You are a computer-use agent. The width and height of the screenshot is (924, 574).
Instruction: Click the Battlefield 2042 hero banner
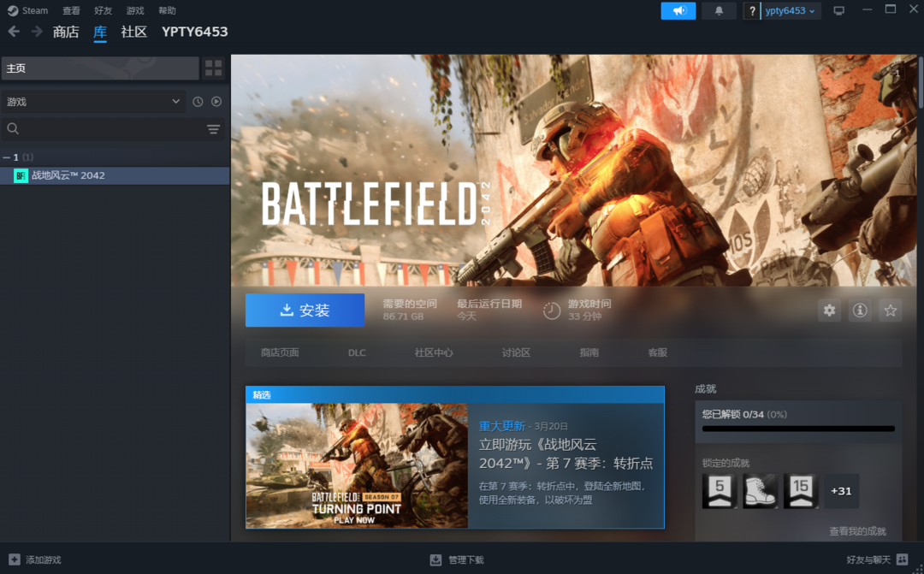click(x=573, y=171)
